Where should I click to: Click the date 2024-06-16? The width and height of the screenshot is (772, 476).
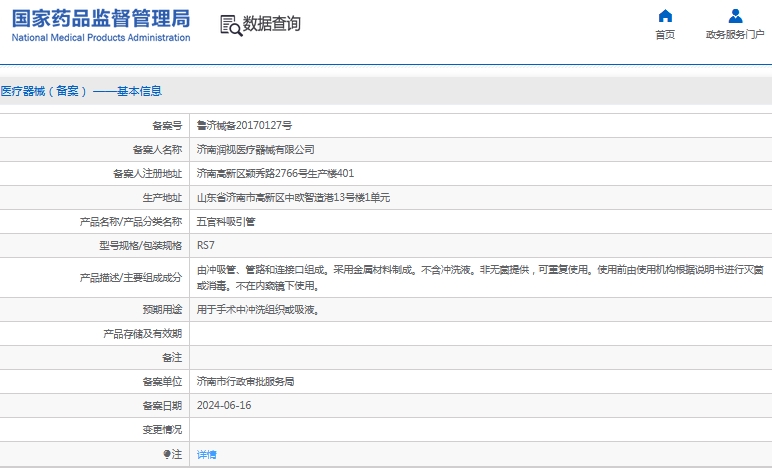coord(224,405)
